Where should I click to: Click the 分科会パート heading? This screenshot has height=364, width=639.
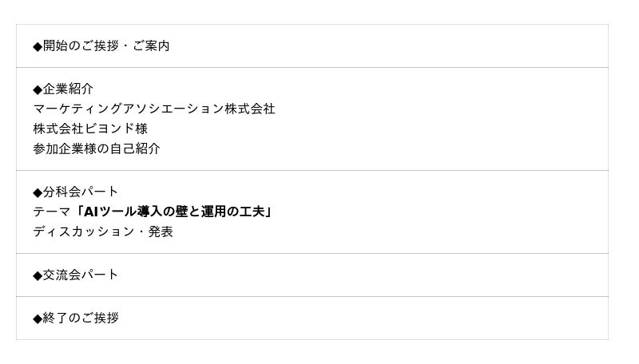pyautogui.click(x=81, y=192)
